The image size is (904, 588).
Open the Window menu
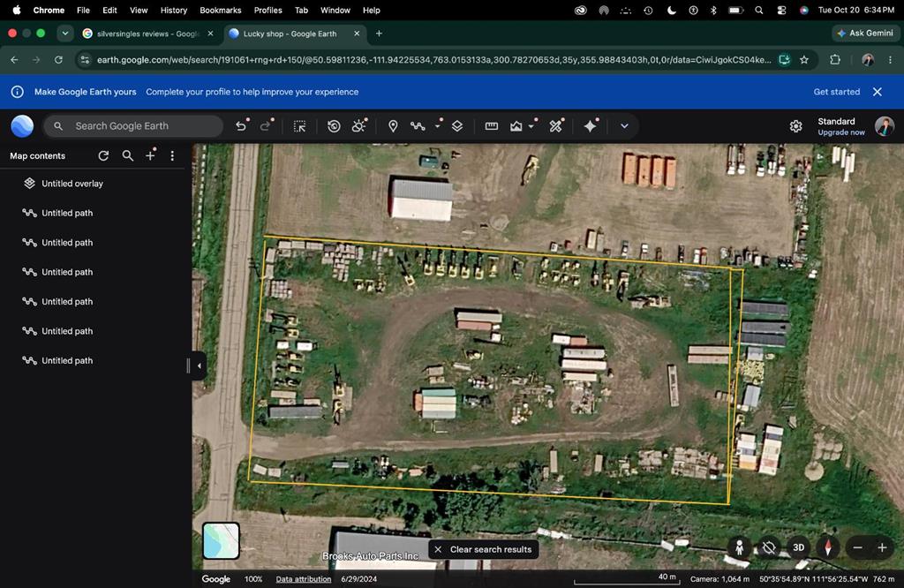click(335, 11)
